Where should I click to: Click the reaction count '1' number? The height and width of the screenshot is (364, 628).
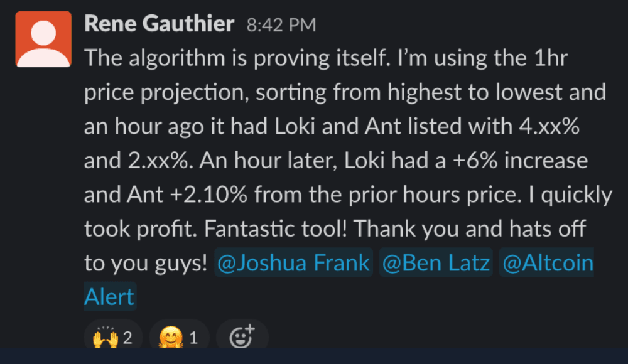[193, 338]
